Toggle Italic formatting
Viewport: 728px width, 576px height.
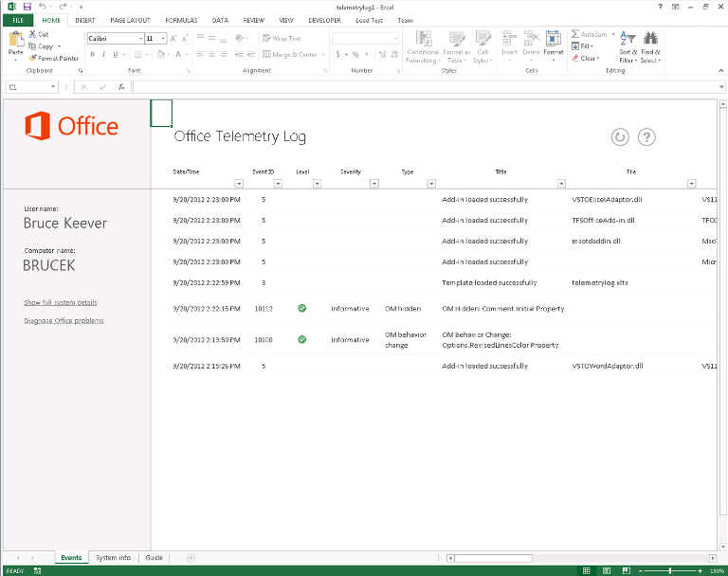click(103, 54)
